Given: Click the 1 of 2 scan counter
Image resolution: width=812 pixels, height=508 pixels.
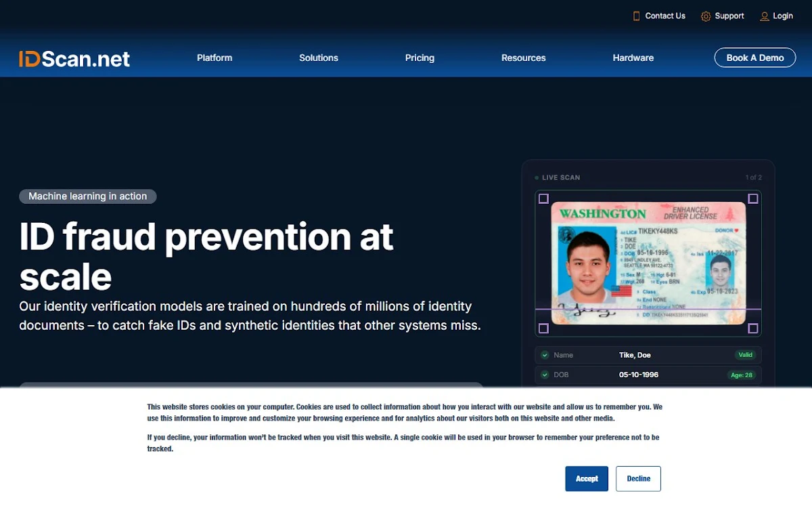Looking at the screenshot, I should [754, 177].
